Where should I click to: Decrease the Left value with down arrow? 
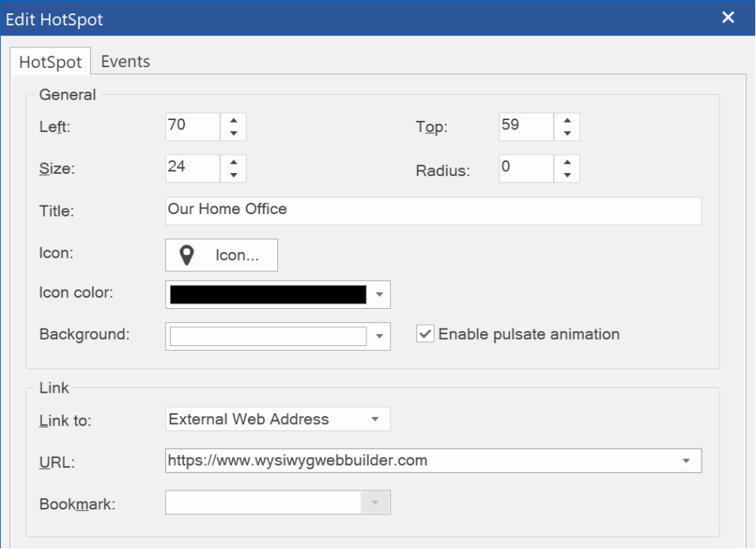click(x=234, y=133)
